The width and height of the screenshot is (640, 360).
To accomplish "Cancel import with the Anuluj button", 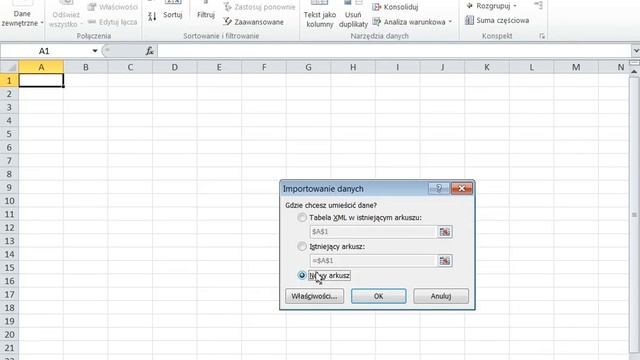I will pyautogui.click(x=441, y=296).
